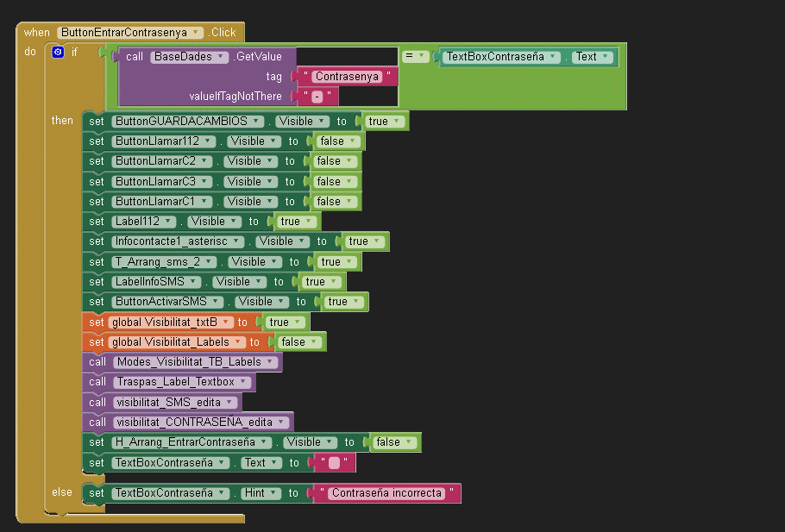Open the ButtonActivarSMS component dropdown

click(219, 302)
